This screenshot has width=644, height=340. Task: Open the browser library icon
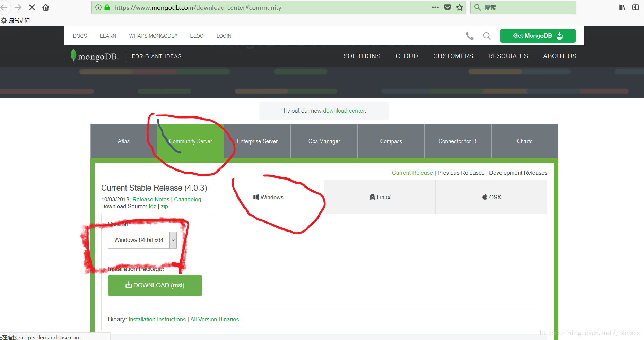(x=622, y=7)
